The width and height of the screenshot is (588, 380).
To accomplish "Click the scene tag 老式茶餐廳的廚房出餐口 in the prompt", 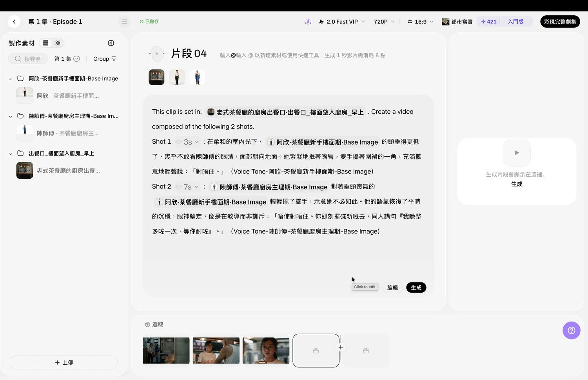I will click(x=286, y=112).
